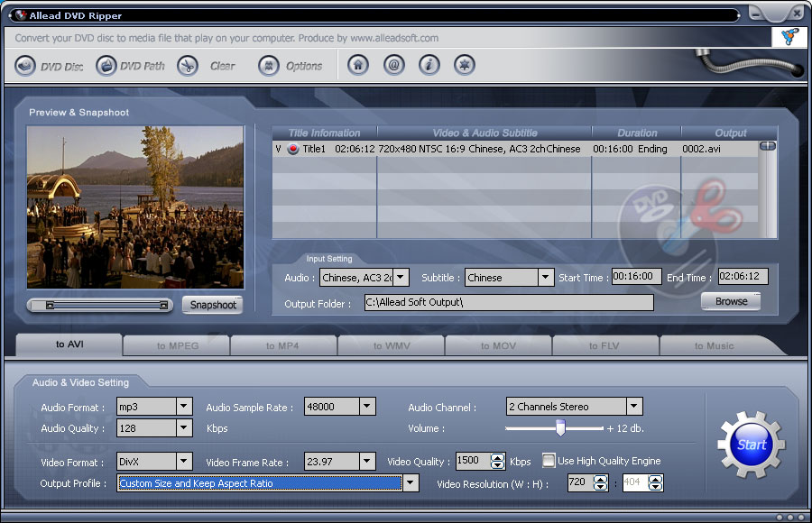Click the Start conversion button
Screen dimensions: 812x523
tap(752, 445)
